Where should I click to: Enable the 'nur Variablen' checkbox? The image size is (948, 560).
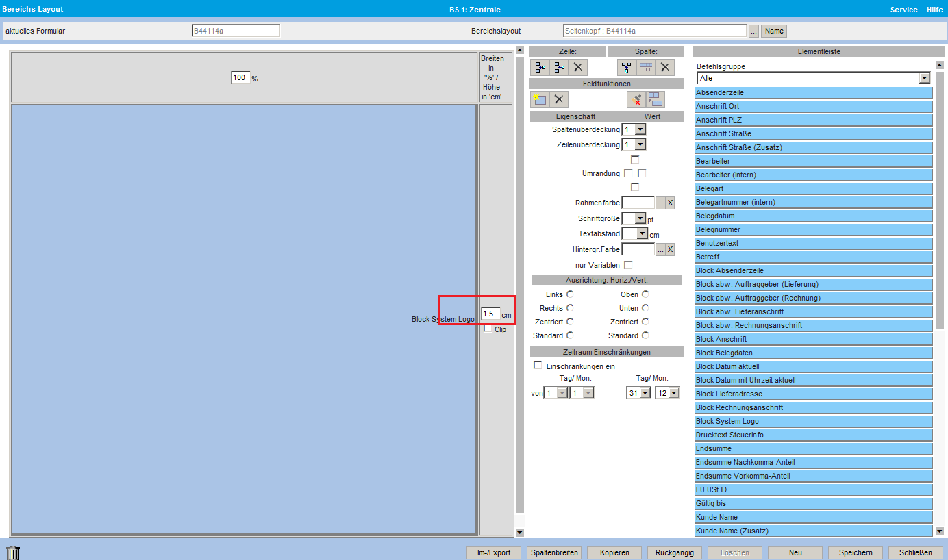628,265
